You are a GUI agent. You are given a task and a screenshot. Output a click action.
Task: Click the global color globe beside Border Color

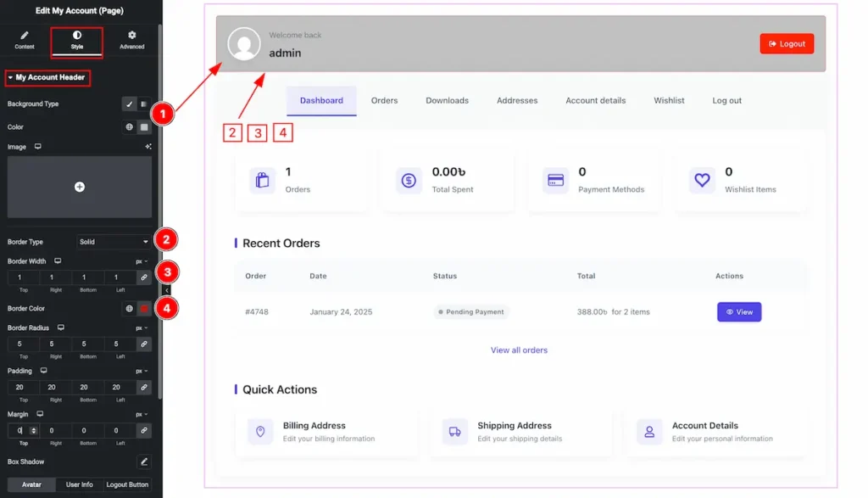(x=130, y=309)
